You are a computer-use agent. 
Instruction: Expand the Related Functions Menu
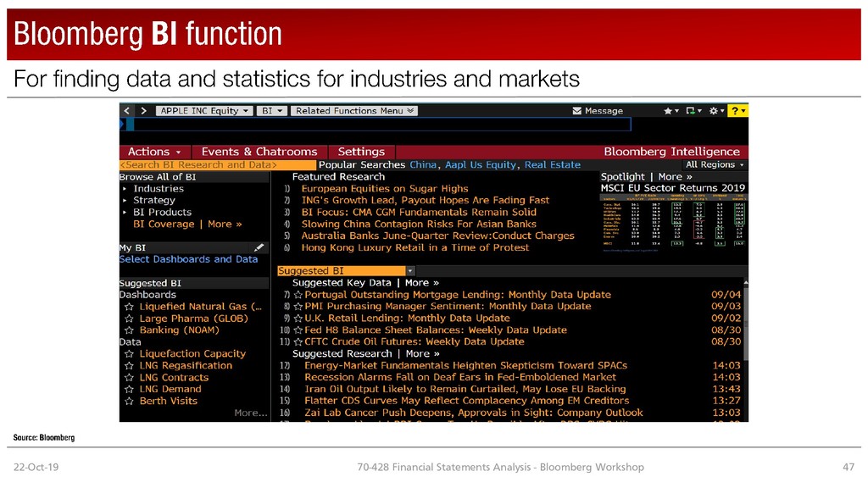(x=354, y=111)
